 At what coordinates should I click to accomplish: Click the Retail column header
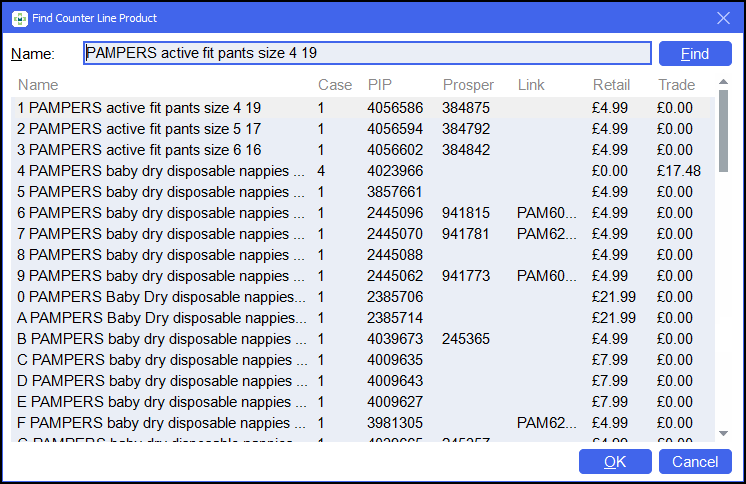pos(611,85)
